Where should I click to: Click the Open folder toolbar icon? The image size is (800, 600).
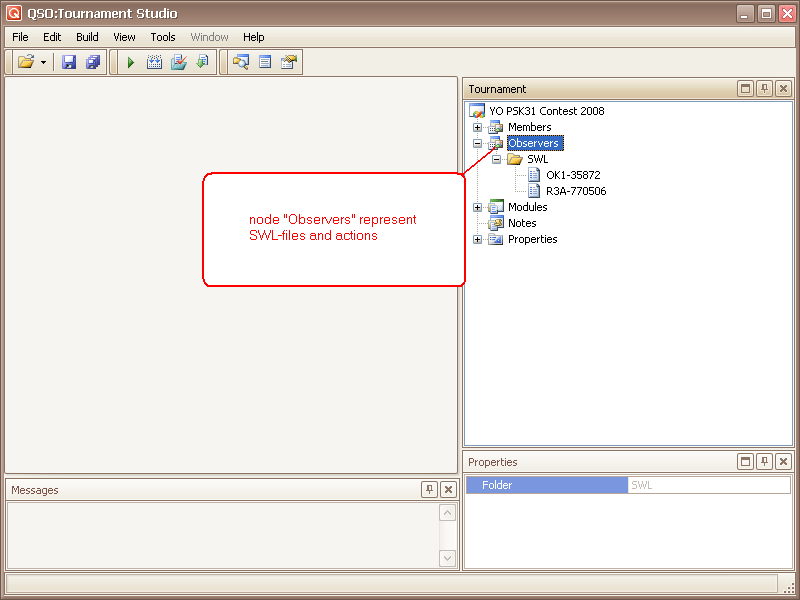26,62
